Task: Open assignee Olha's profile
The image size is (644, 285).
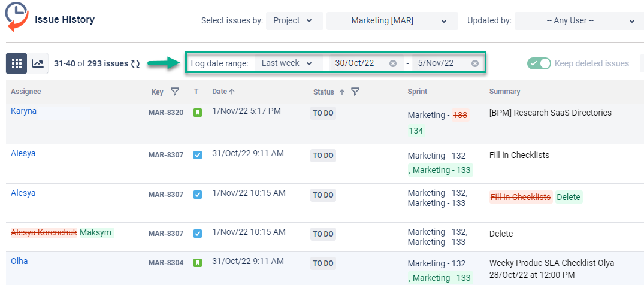Action: [19, 261]
